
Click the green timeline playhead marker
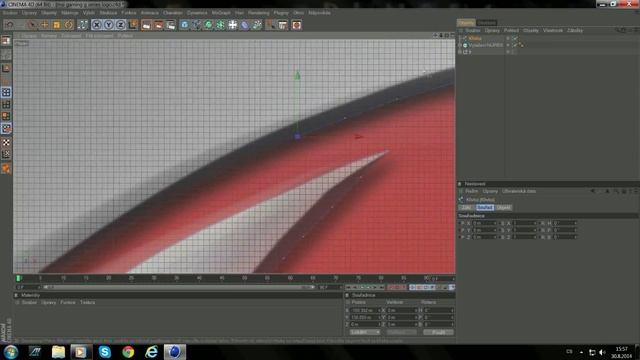[x=19, y=278]
